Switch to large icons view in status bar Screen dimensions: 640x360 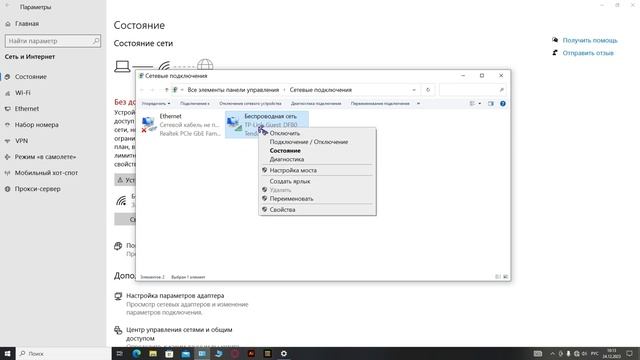(x=506, y=277)
